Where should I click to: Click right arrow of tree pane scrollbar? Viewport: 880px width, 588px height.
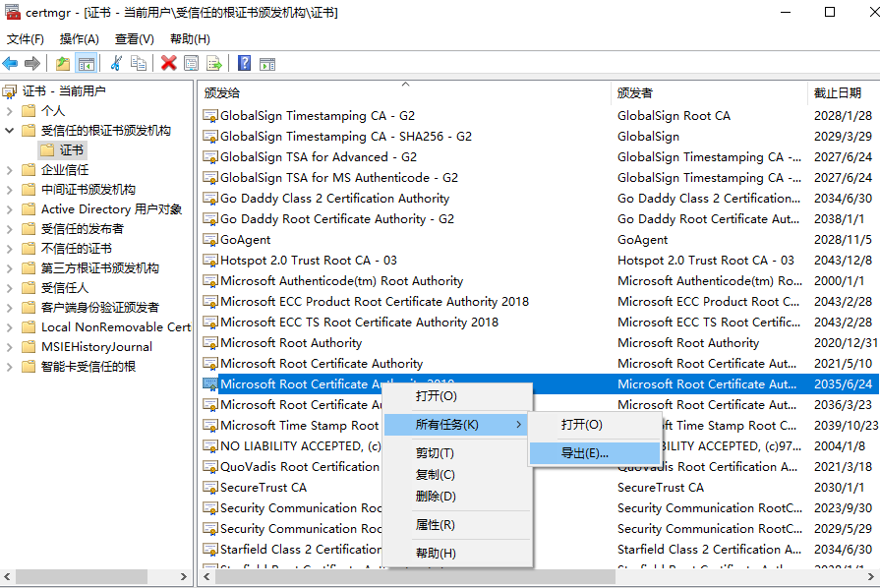point(184,576)
